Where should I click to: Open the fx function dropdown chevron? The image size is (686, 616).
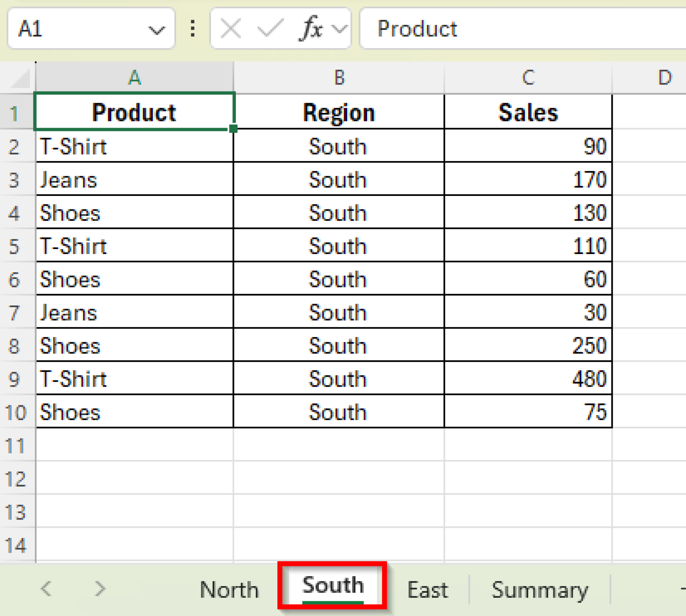click(338, 29)
